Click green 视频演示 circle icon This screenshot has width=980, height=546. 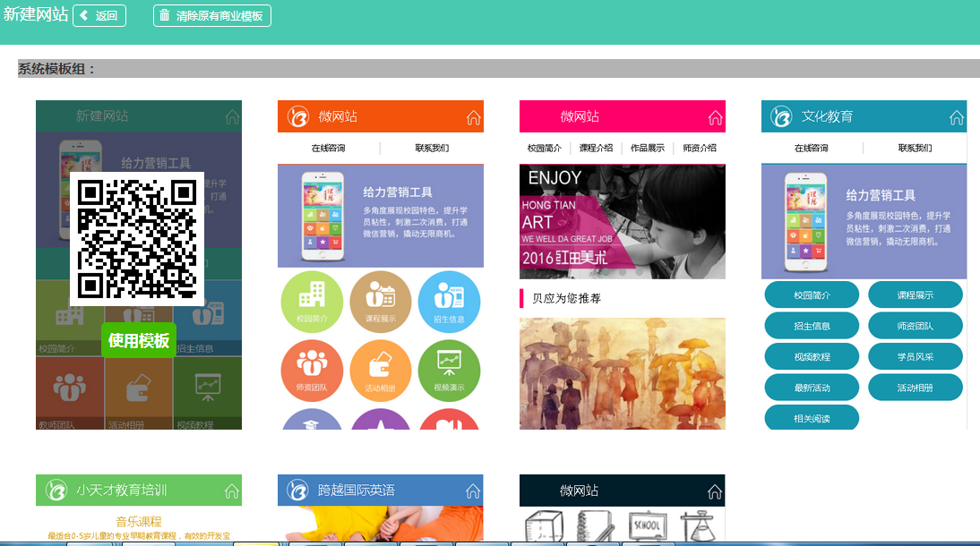pos(449,371)
